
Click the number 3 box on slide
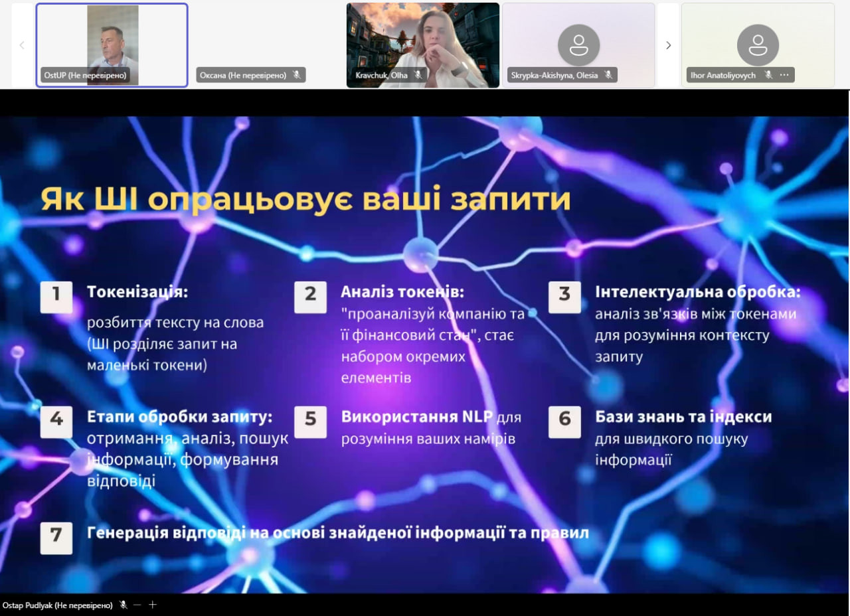point(564,297)
